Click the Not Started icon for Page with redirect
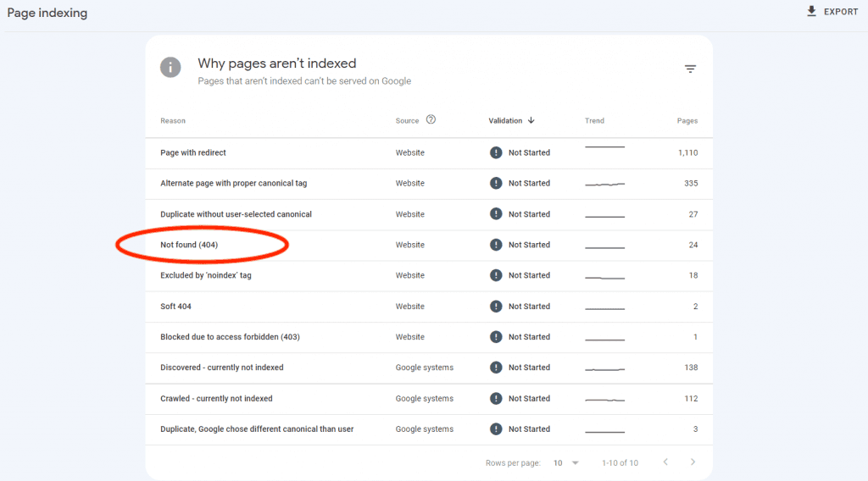The image size is (868, 481). tap(496, 153)
